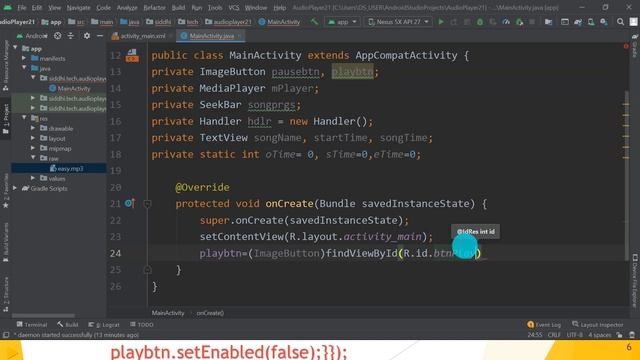The image size is (640, 360).
Task: Select MainActivity in the project tree
Action: pos(69,88)
